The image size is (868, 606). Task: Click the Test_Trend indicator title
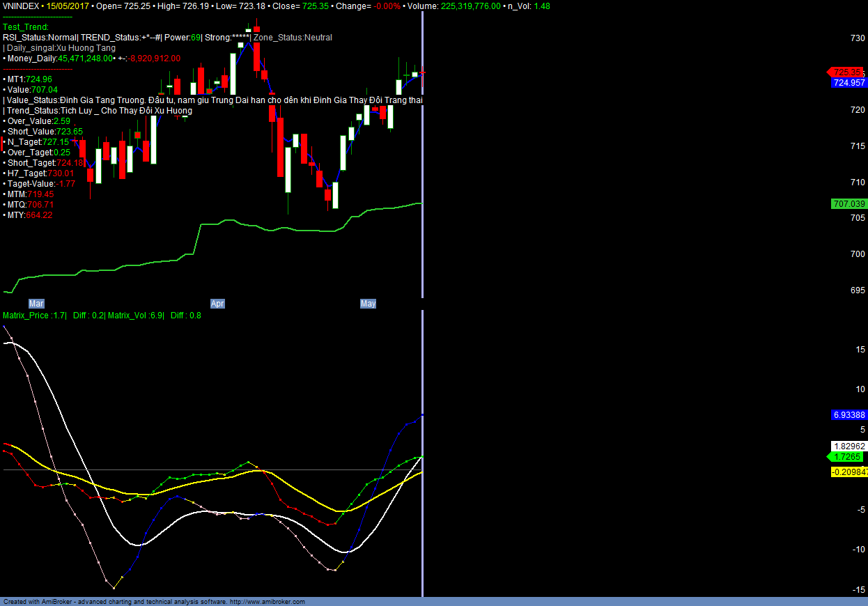tap(26, 27)
